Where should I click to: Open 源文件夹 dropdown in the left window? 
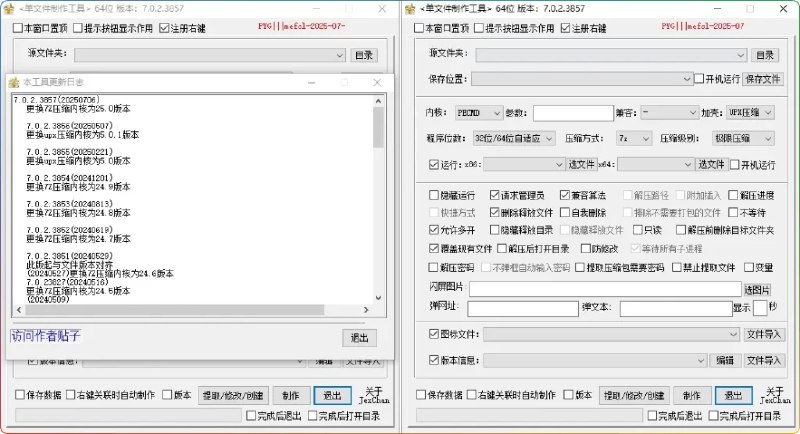tap(210, 55)
